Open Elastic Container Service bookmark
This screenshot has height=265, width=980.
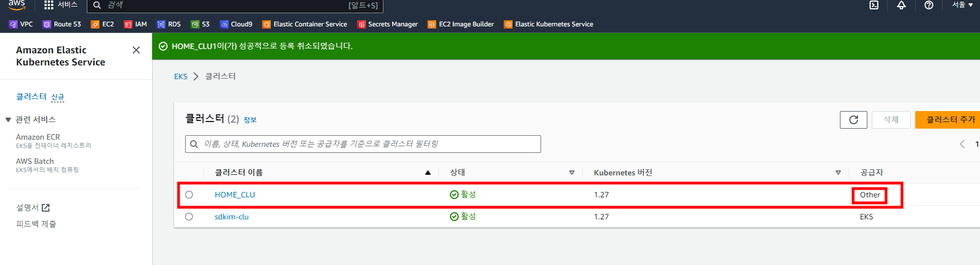(x=305, y=24)
